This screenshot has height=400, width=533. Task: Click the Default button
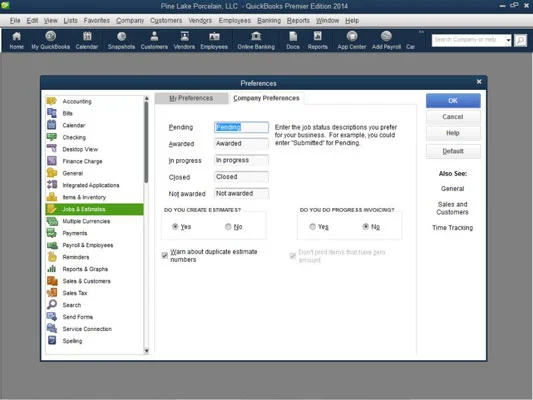coord(453,151)
